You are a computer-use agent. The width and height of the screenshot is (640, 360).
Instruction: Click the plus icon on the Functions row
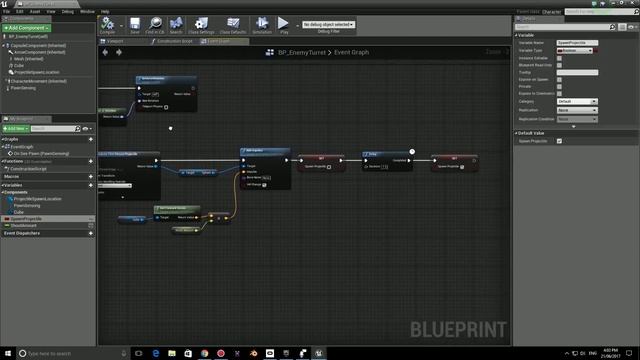tap(91, 161)
